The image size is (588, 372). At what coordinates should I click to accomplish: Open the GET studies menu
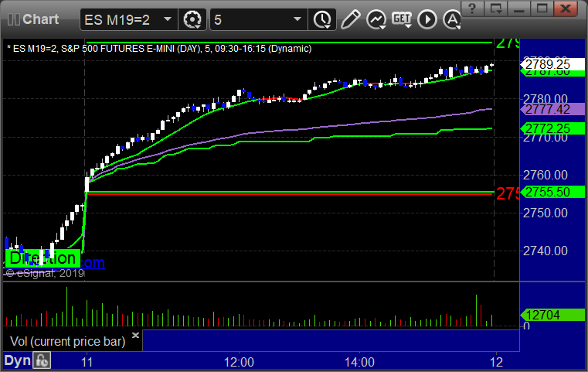pyautogui.click(x=402, y=19)
